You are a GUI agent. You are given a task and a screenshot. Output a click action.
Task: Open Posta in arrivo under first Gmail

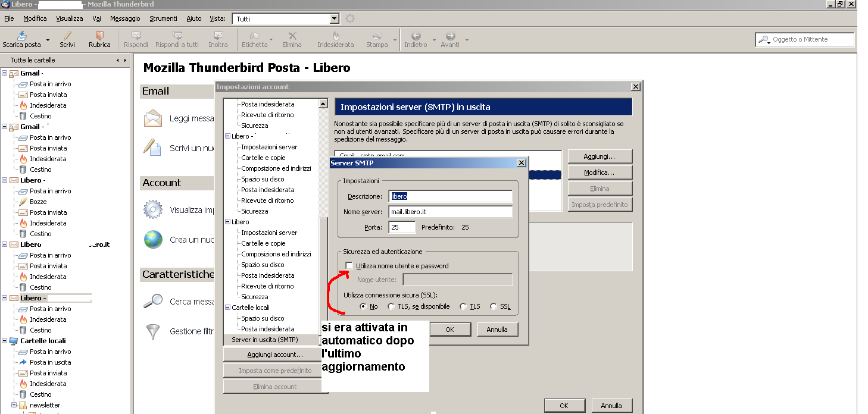click(x=51, y=84)
